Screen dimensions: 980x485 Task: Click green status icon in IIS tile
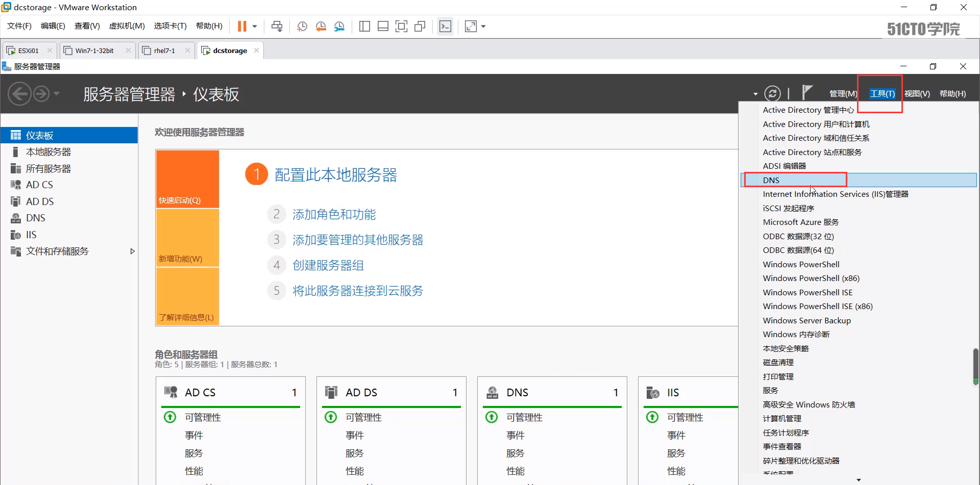(x=652, y=417)
